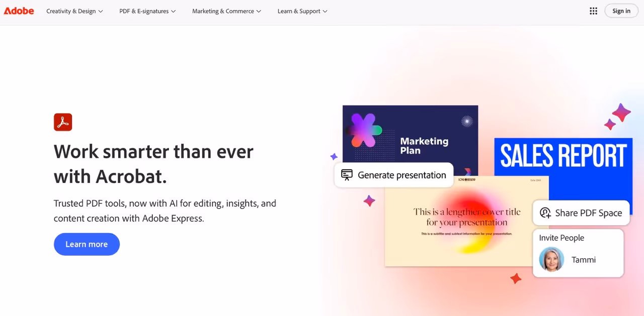The height and width of the screenshot is (316, 644).
Task: Open the apps grid icon
Action: 593,11
